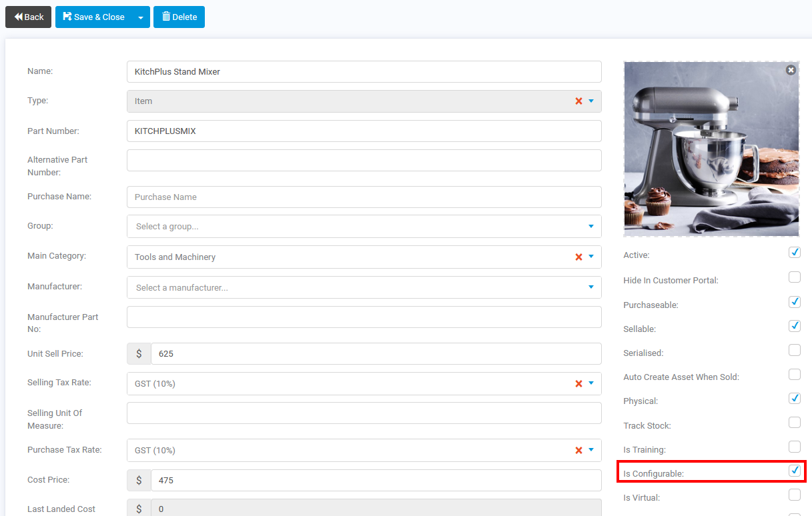Click the stand mixer product image

(x=711, y=149)
